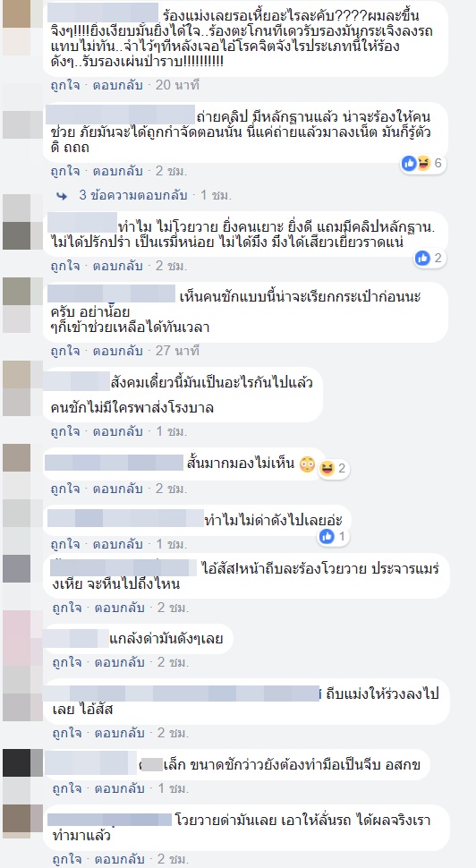Reply to the comment ถีบแม่งให้ร่วงลงไปเลย
The height and width of the screenshot is (868, 476).
click(119, 733)
